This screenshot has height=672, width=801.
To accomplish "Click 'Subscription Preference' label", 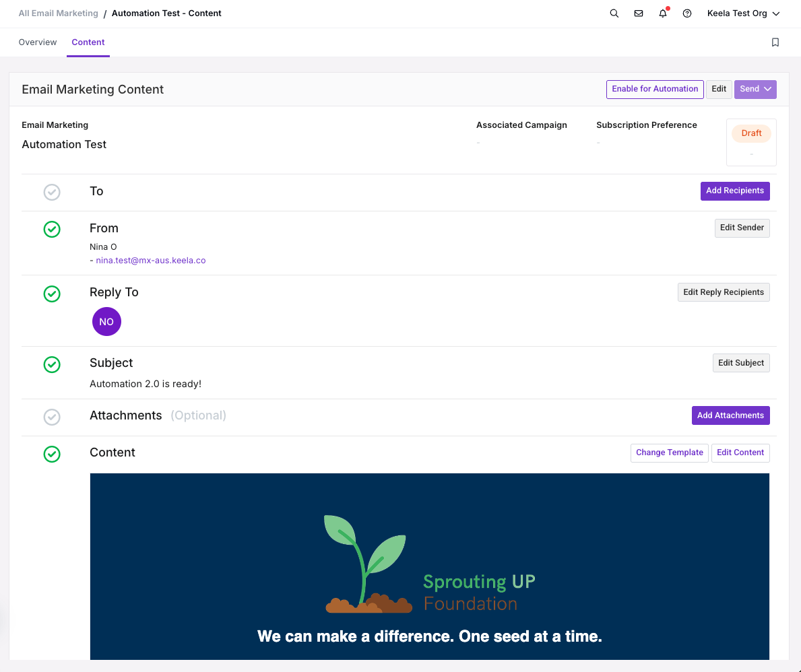I will pyautogui.click(x=646, y=125).
